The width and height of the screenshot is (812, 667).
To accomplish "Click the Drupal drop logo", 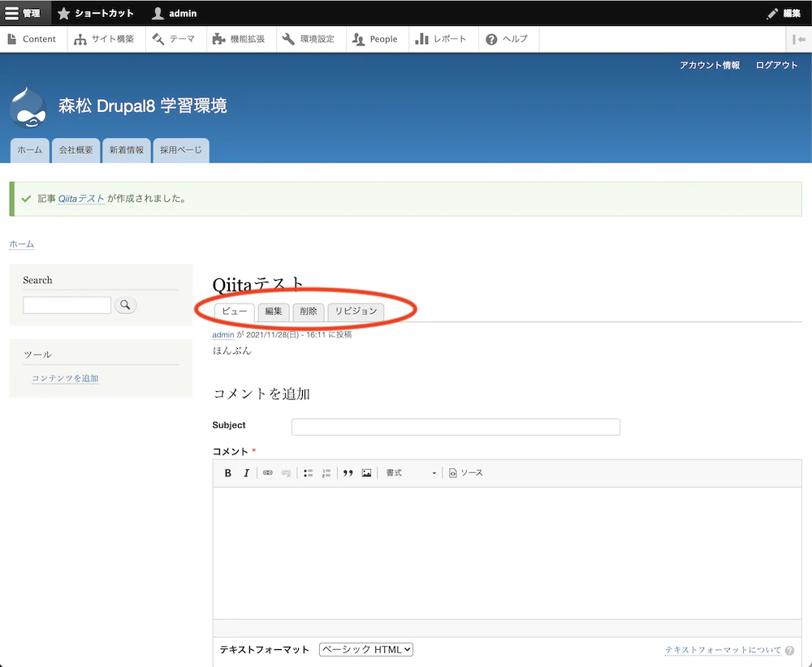I will (28, 108).
